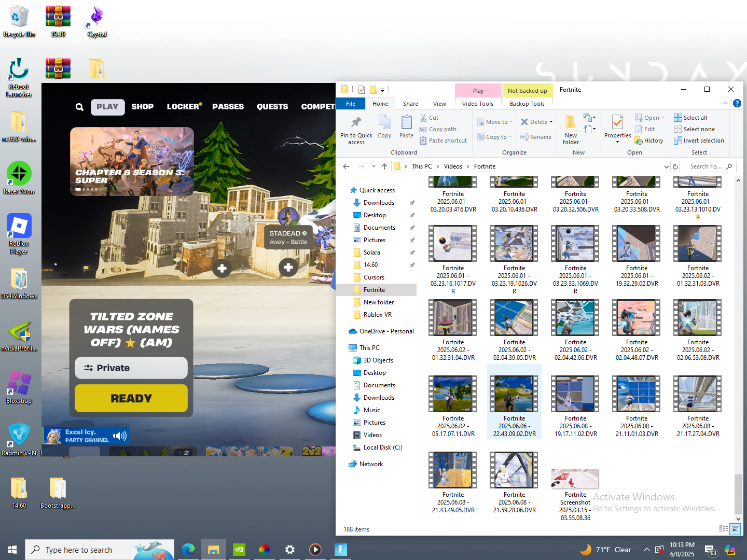747x560 pixels.
Task: Open Quick Access Toolbar customize dropdown
Action: click(382, 90)
